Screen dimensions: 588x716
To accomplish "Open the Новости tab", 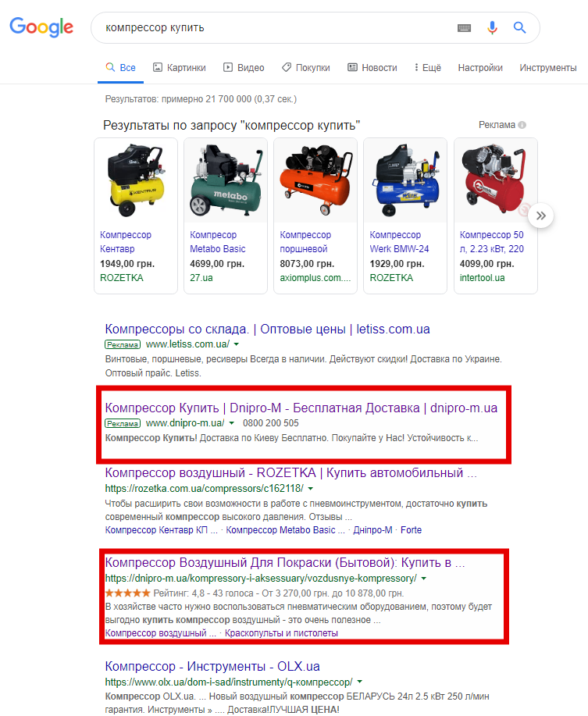I will [372, 68].
